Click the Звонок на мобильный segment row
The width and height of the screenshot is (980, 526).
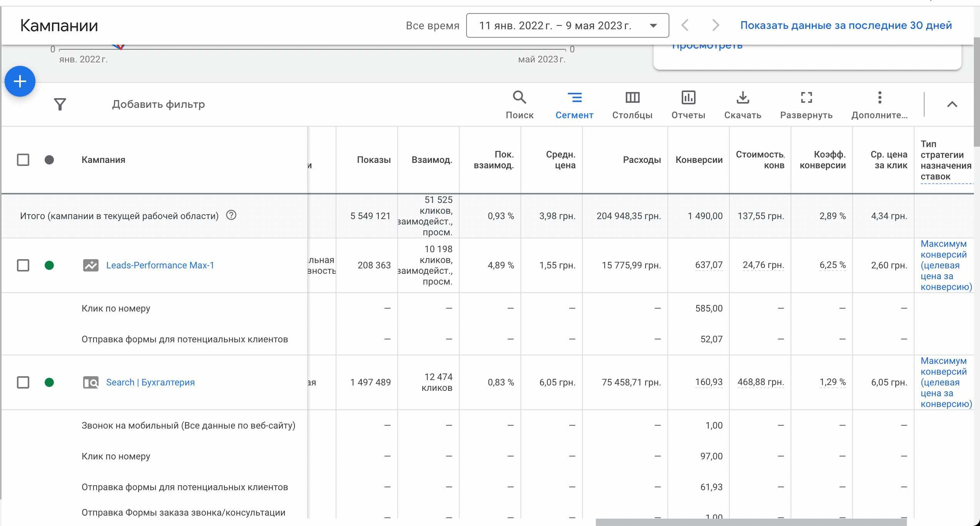pyautogui.click(x=189, y=425)
